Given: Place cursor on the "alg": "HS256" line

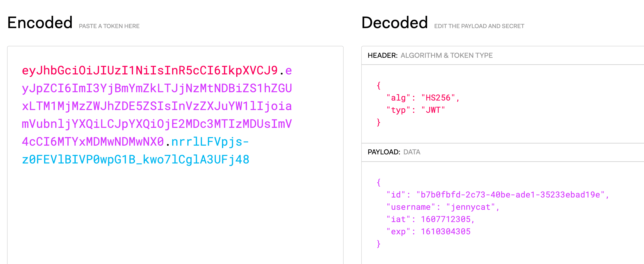Looking at the screenshot, I should (x=422, y=98).
